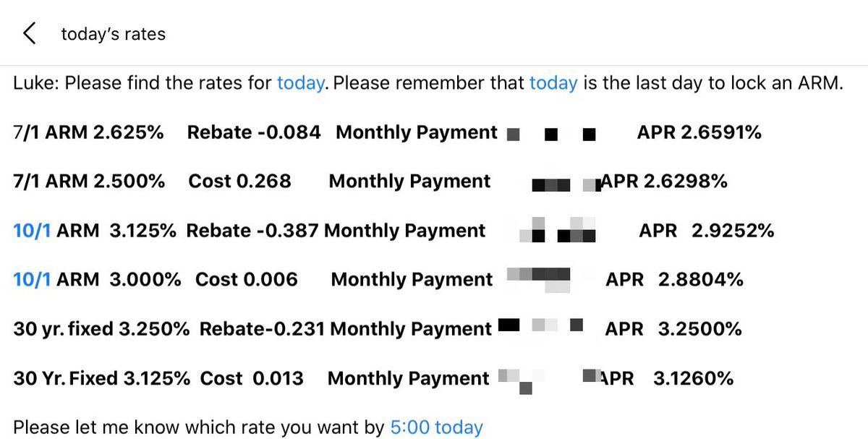Click the "today's rates" header title
Image resolution: width=868 pixels, height=439 pixels.
click(113, 34)
